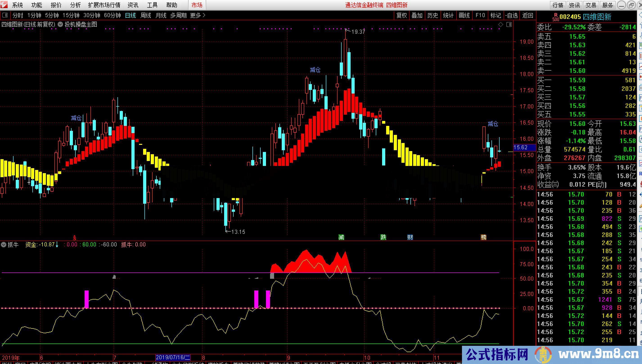Click the green 减 event marker

point(341,237)
